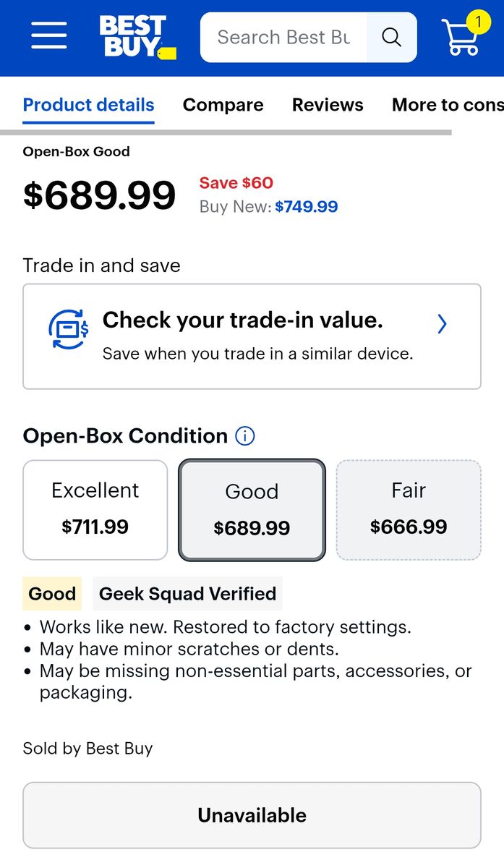Image resolution: width=504 pixels, height=868 pixels.
Task: Expand trade-in value chevron arrow
Action: pyautogui.click(x=443, y=324)
